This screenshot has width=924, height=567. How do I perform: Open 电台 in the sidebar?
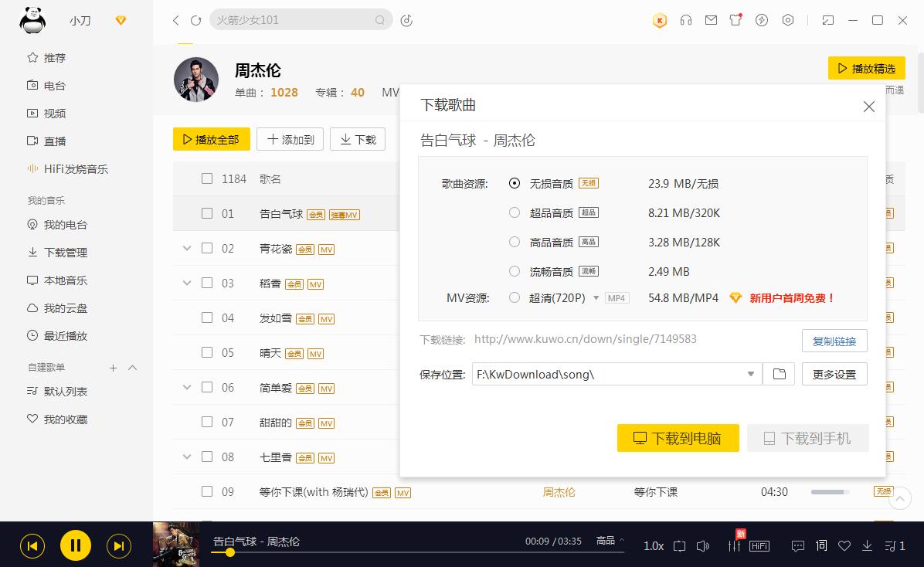click(46, 86)
